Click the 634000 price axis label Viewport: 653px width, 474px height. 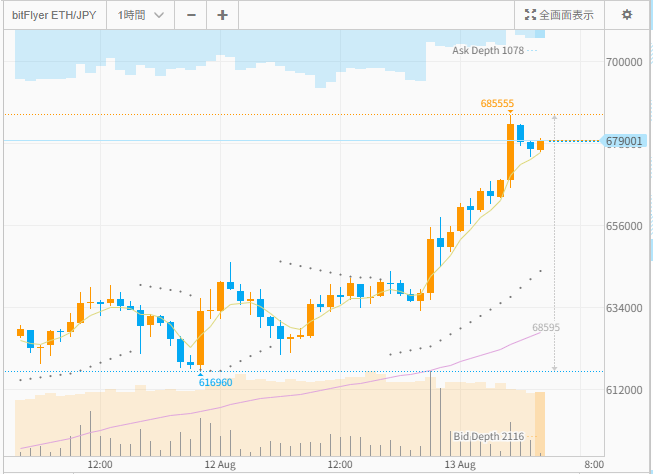click(x=624, y=308)
